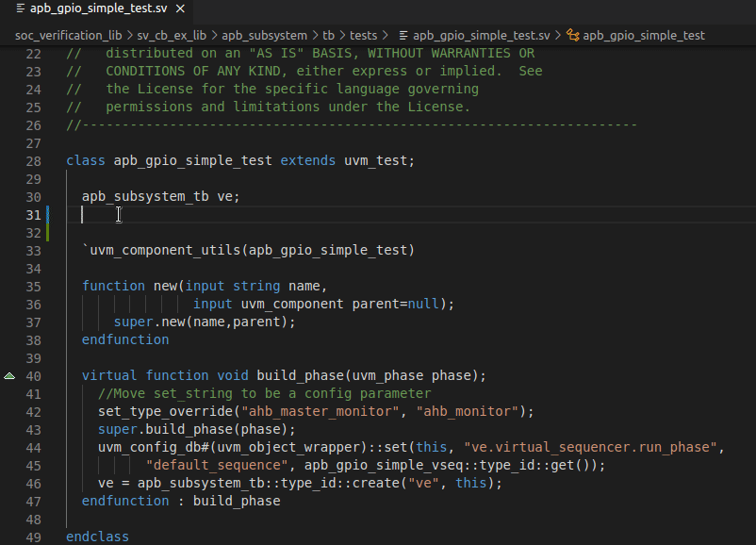Screen dimensions: 756x545
Task: Select apb_gpio_simple_test class in the breadcrumb
Action: tap(647, 35)
